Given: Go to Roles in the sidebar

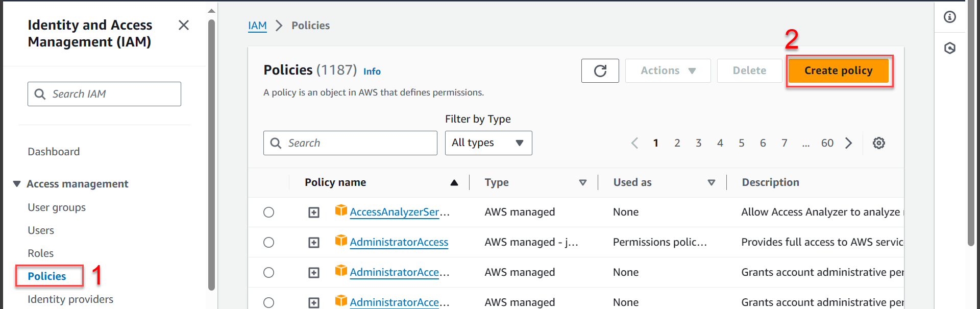Looking at the screenshot, I should 41,253.
